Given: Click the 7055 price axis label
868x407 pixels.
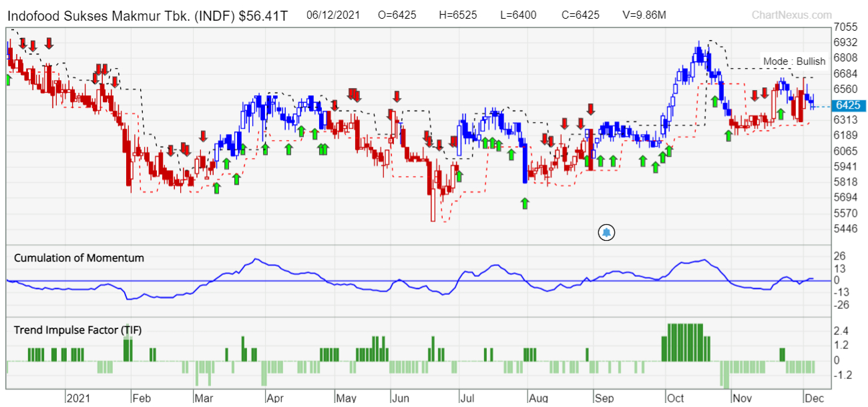Looking at the screenshot, I should tap(845, 27).
